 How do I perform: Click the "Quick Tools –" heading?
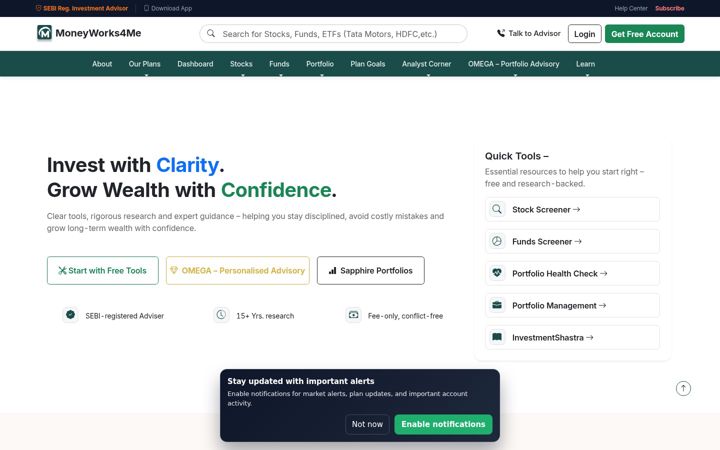pos(517,156)
